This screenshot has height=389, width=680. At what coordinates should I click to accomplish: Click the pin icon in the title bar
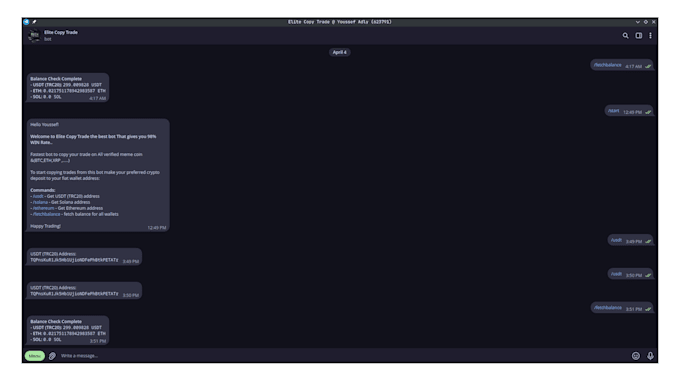click(x=34, y=22)
